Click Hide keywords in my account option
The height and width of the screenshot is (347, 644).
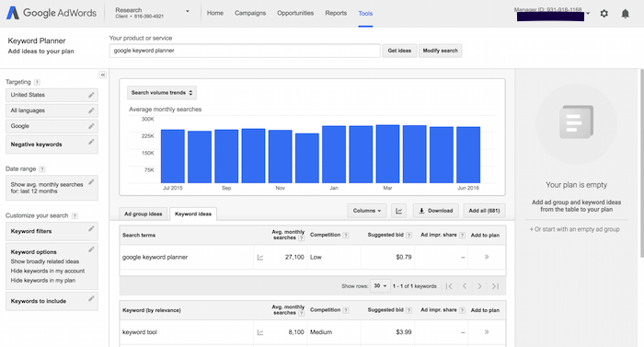click(x=48, y=271)
